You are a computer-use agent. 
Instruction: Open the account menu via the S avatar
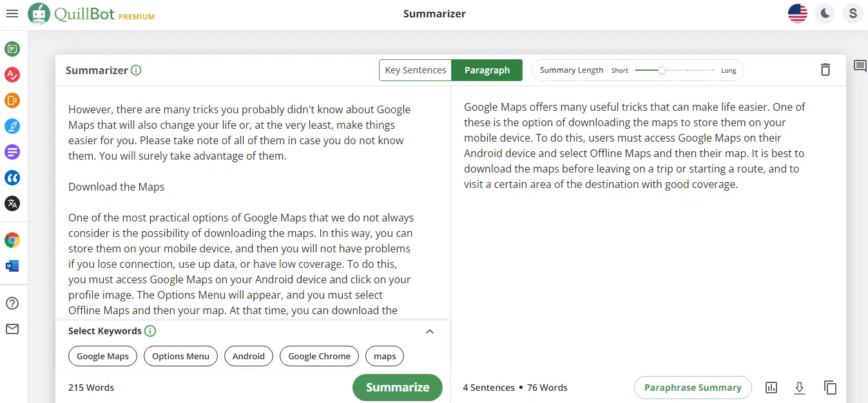852,13
